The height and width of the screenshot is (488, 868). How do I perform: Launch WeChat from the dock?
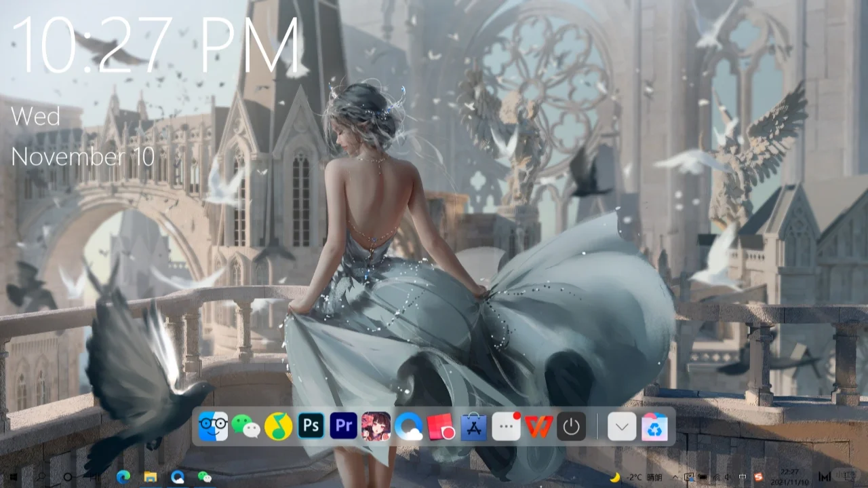[x=245, y=426]
